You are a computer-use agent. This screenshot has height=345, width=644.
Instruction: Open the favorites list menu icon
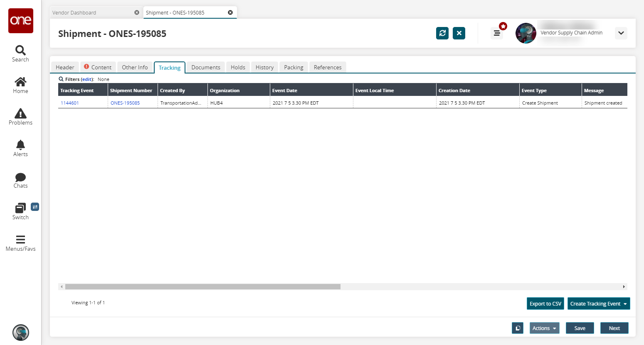(x=497, y=33)
